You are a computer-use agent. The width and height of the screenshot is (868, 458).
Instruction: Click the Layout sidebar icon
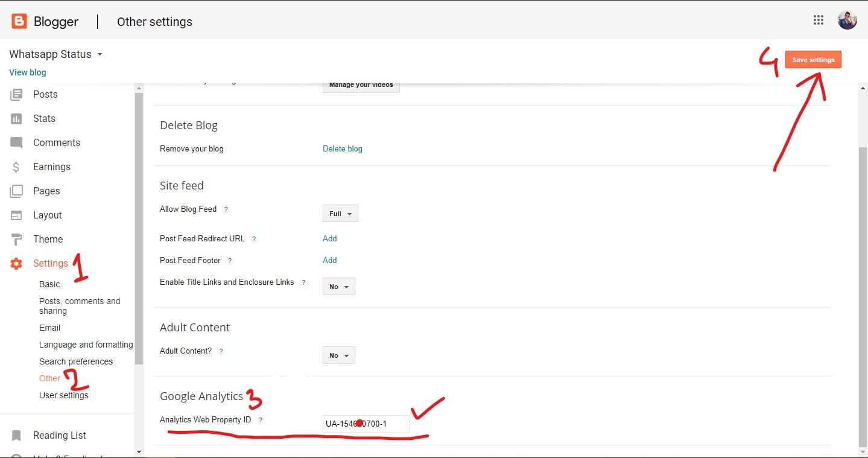(x=16, y=215)
